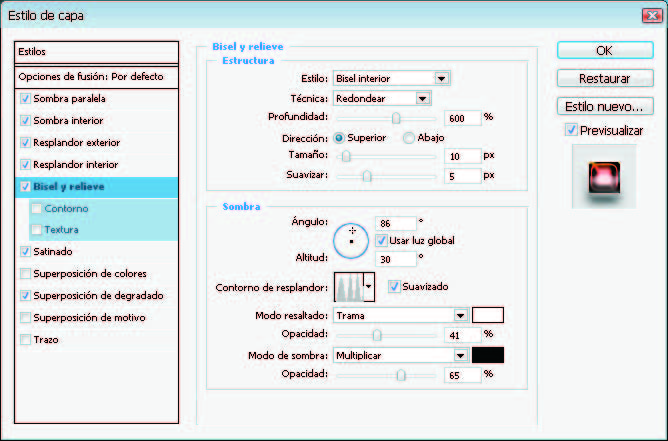Toggle the Previsualizar checkbox
The image size is (668, 441).
tap(571, 130)
